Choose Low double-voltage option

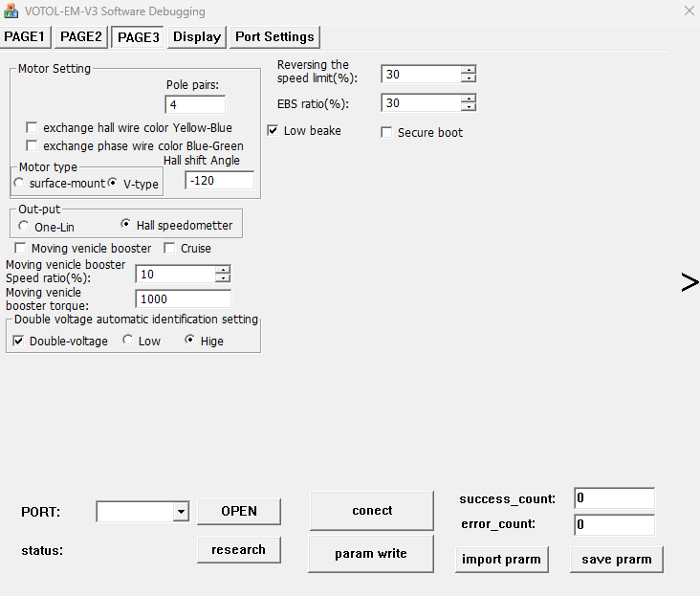click(x=128, y=341)
